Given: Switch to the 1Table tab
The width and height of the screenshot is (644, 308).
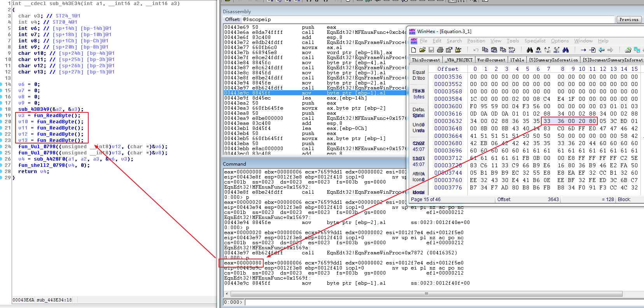Looking at the screenshot, I should click(517, 60).
